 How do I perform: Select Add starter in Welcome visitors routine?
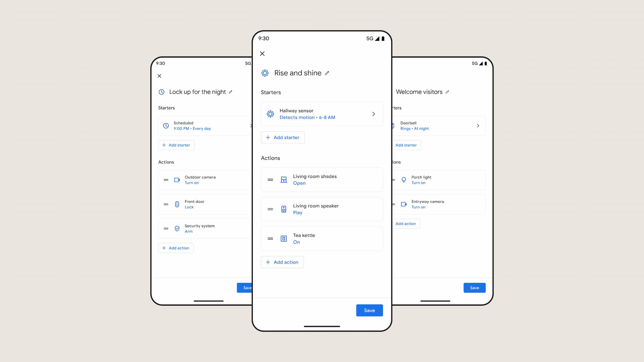pyautogui.click(x=406, y=144)
